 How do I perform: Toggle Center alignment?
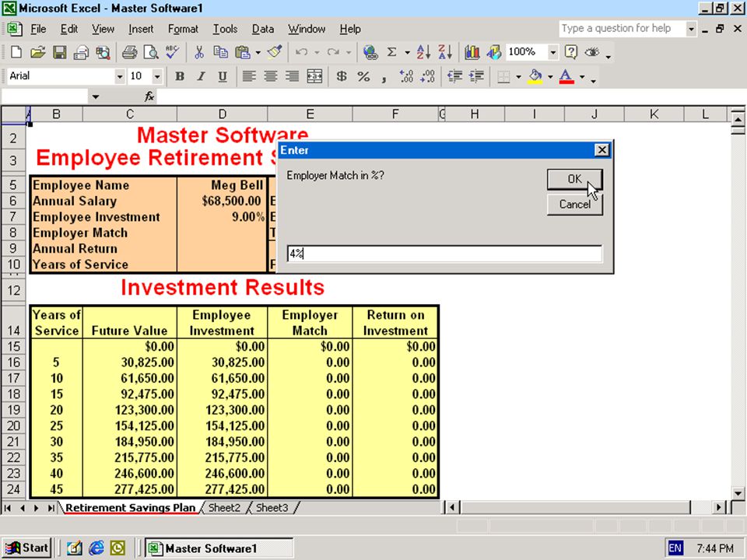click(271, 76)
